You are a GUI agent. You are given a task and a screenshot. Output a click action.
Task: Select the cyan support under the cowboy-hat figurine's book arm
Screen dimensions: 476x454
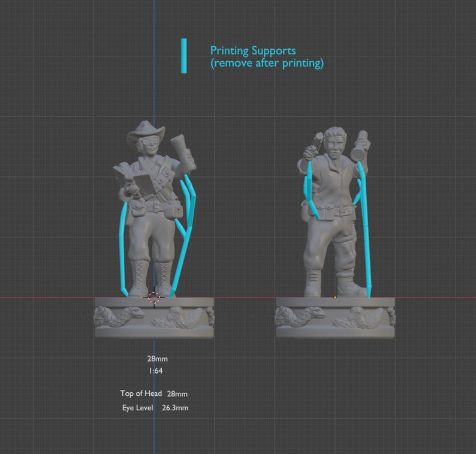point(122,249)
